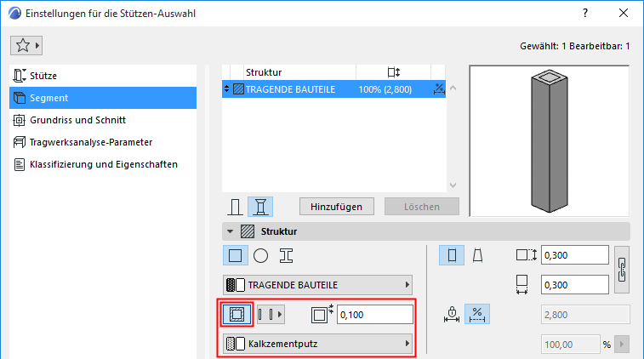Open the TRAGENDE BAUTEILE building material dropdown

tap(316, 284)
